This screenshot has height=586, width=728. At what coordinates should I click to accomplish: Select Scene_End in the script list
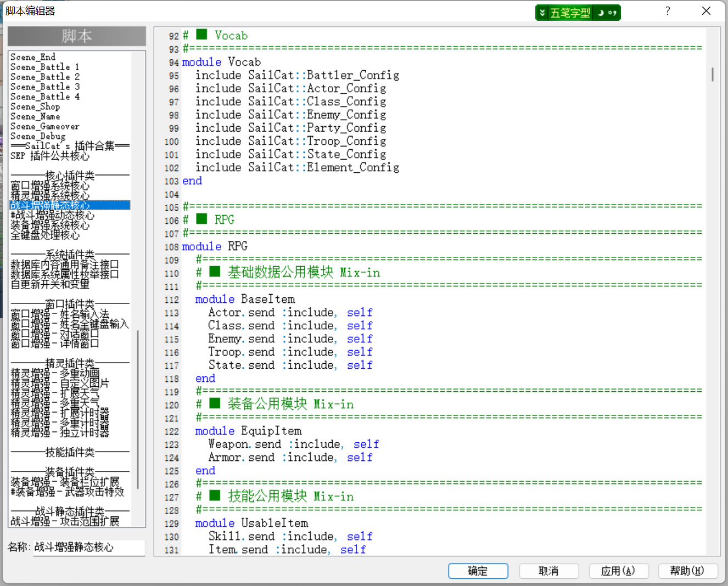tap(33, 57)
